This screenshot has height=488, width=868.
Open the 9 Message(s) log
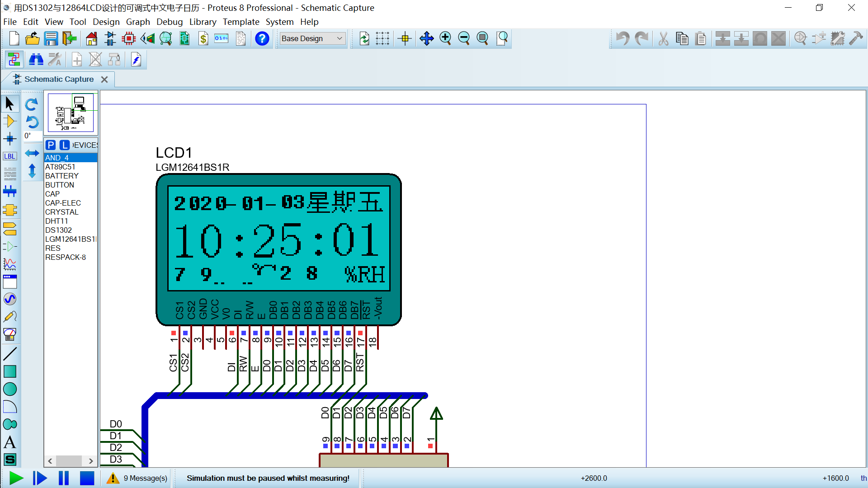coord(137,478)
